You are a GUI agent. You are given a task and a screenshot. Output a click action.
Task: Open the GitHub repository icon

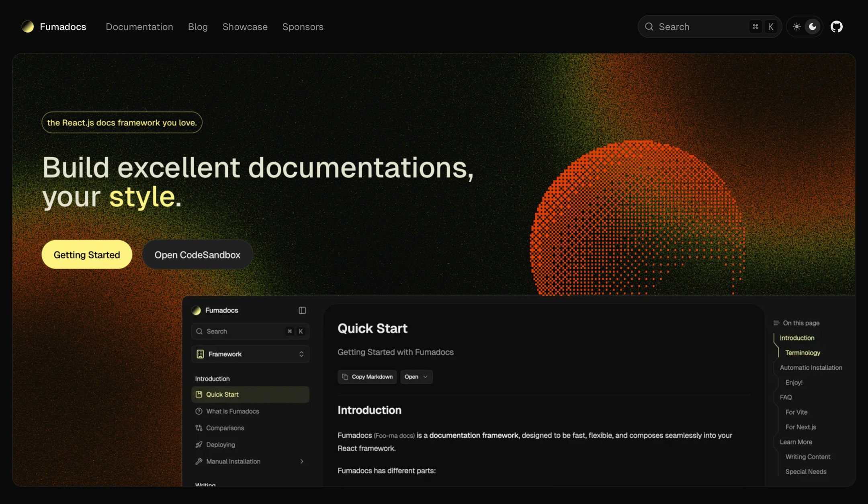(837, 27)
